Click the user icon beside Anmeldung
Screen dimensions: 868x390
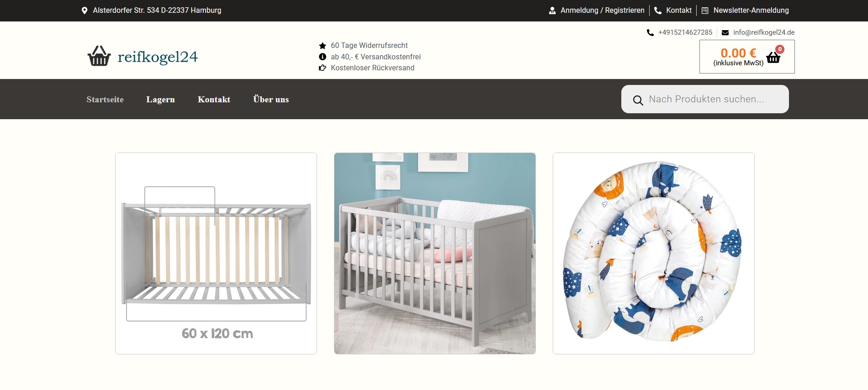click(x=552, y=11)
